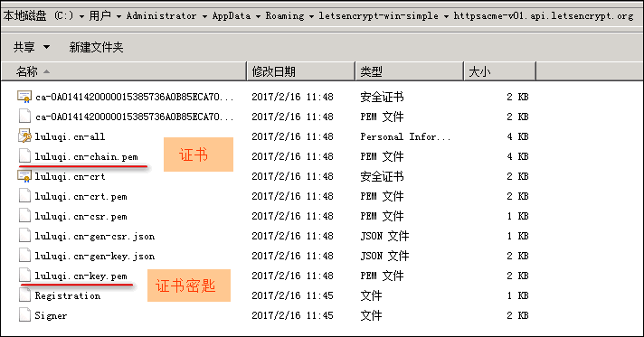Select file luluqi.cn-crt
Image resolution: width=644 pixels, height=337 pixels.
70,176
